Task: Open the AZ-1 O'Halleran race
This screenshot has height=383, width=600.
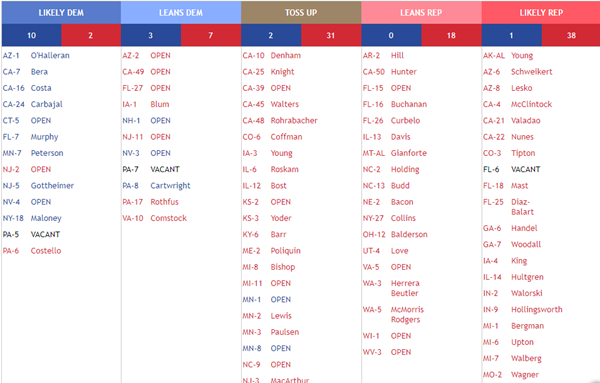Action: coord(36,55)
